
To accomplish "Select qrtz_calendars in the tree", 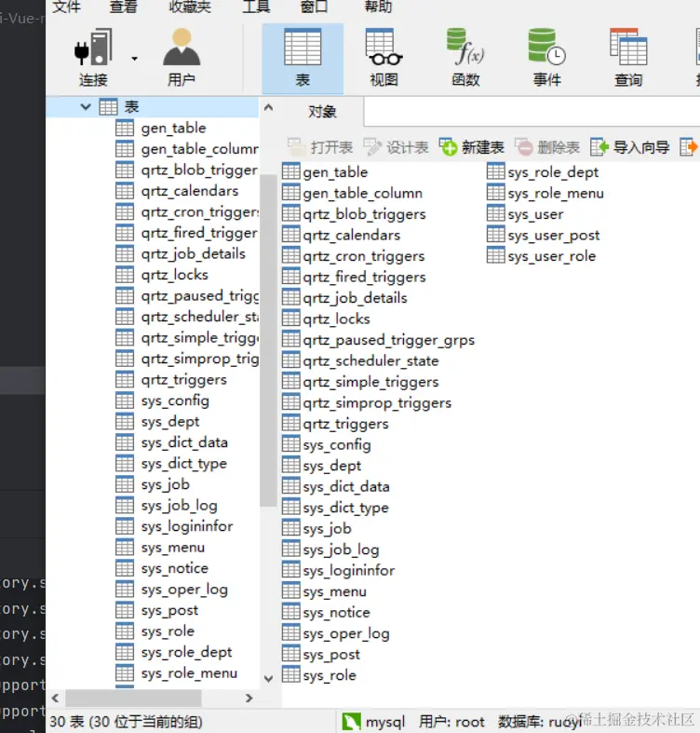I will 190,191.
